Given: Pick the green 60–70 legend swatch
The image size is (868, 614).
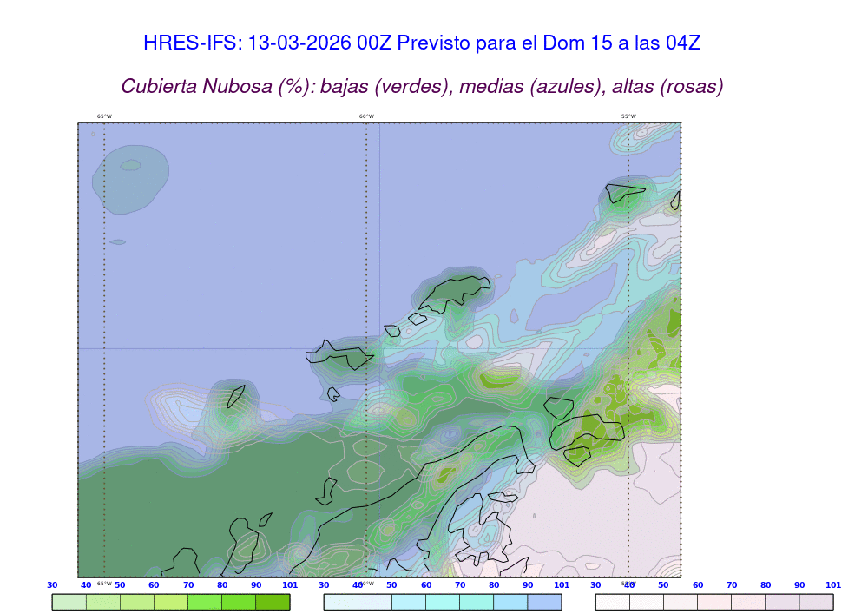Looking at the screenshot, I should click(x=171, y=602).
